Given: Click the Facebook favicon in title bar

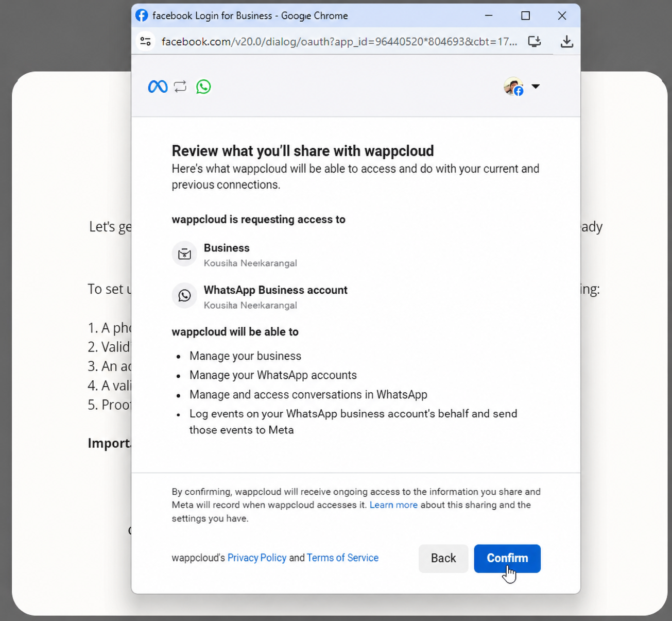Looking at the screenshot, I should point(142,15).
